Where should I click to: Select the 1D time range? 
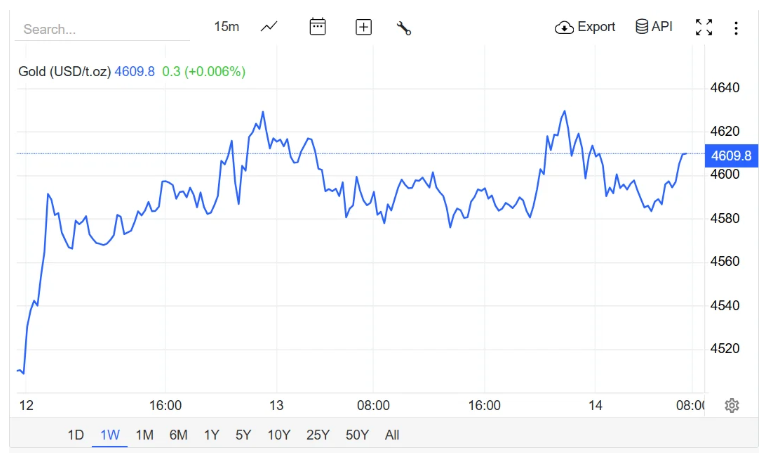tap(76, 435)
